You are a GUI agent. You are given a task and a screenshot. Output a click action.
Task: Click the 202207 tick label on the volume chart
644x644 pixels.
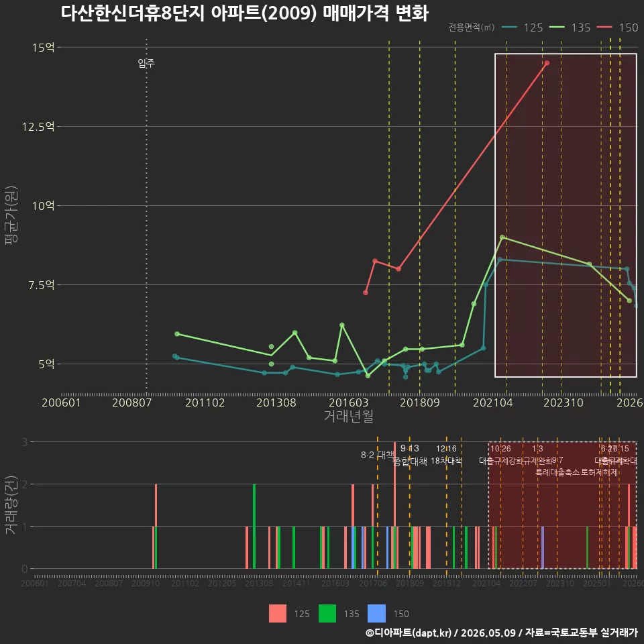click(x=523, y=583)
